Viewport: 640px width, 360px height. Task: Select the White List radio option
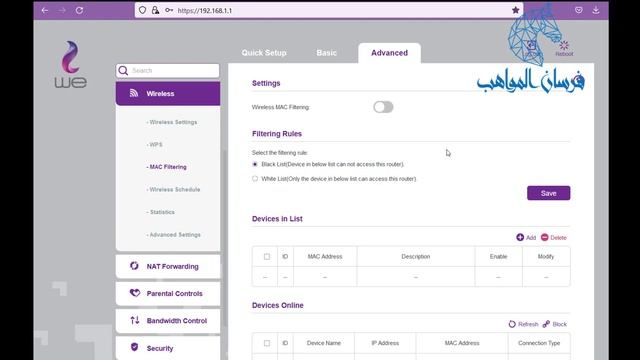click(x=255, y=178)
